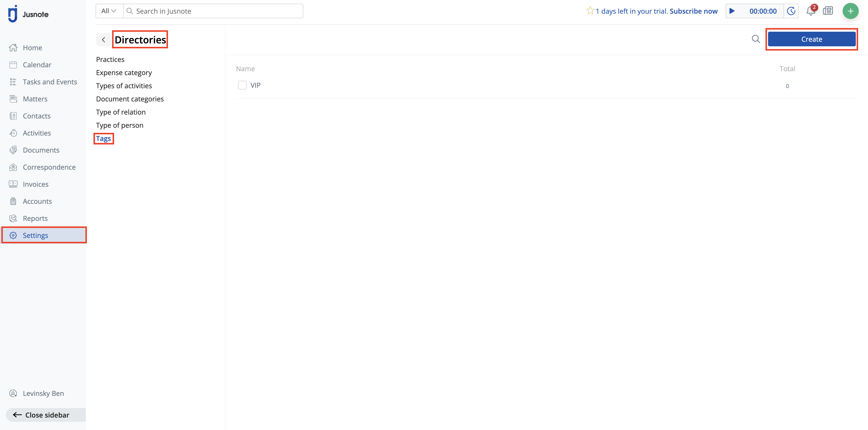Select Type of person directory
Image resolution: width=868 pixels, height=430 pixels.
pyautogui.click(x=120, y=125)
